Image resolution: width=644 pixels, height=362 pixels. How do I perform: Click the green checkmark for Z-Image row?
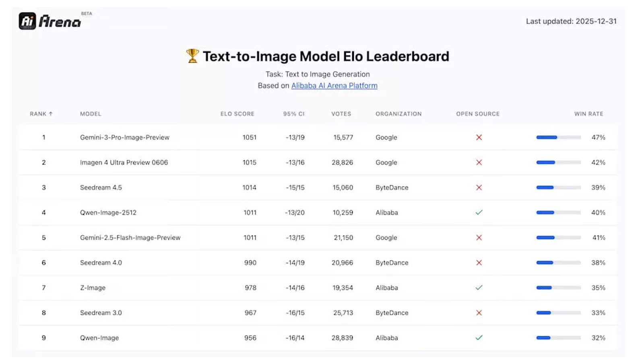coord(479,288)
